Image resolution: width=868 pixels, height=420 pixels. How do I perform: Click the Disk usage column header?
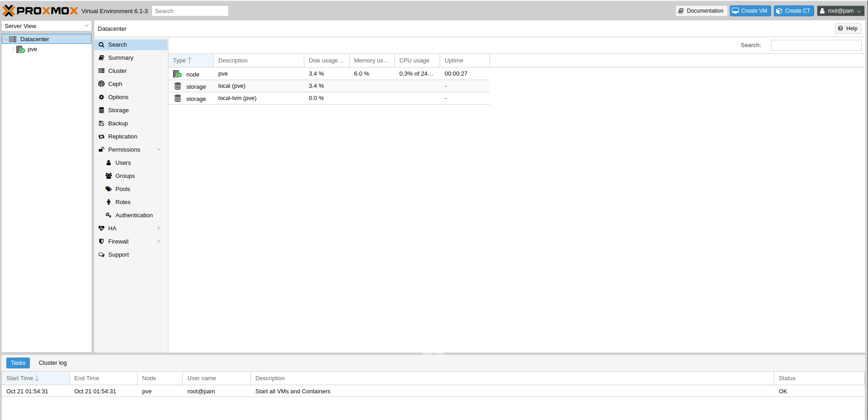(327, 61)
